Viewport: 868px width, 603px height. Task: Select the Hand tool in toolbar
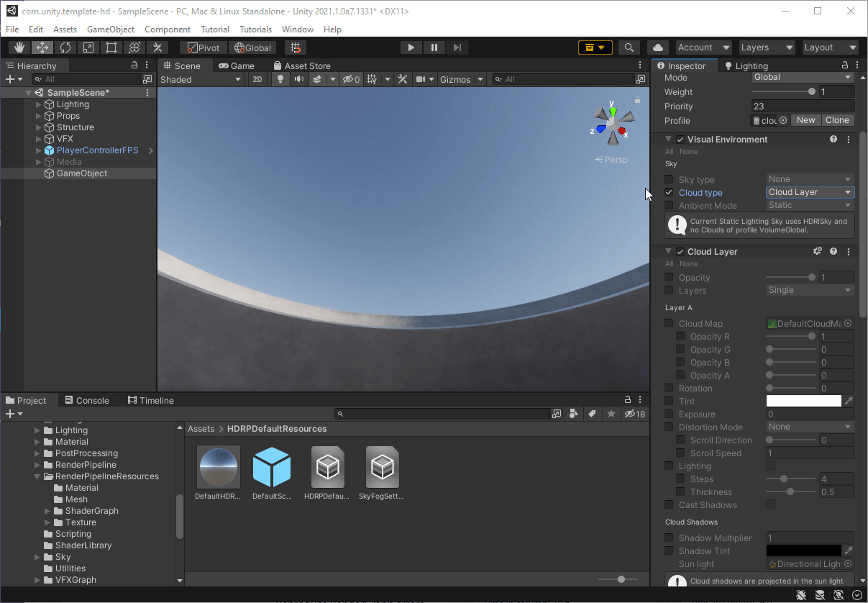pos(19,47)
